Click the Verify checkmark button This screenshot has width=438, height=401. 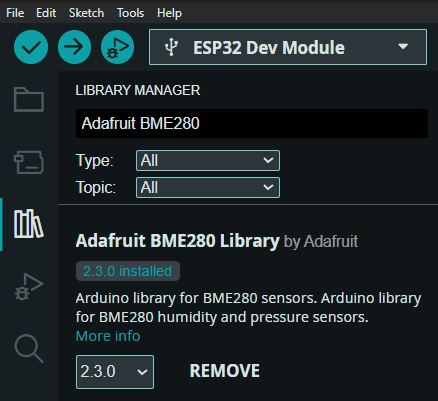(x=31, y=47)
